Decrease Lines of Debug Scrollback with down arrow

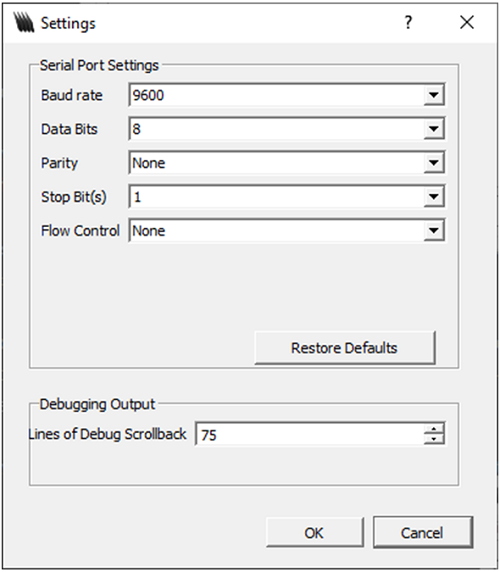click(434, 439)
